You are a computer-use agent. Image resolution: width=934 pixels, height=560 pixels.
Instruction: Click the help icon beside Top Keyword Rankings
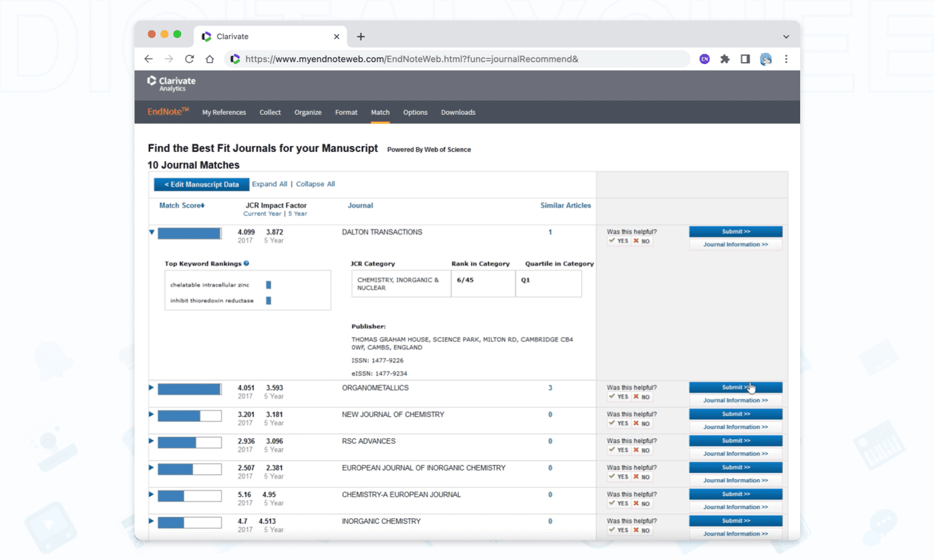click(x=247, y=263)
